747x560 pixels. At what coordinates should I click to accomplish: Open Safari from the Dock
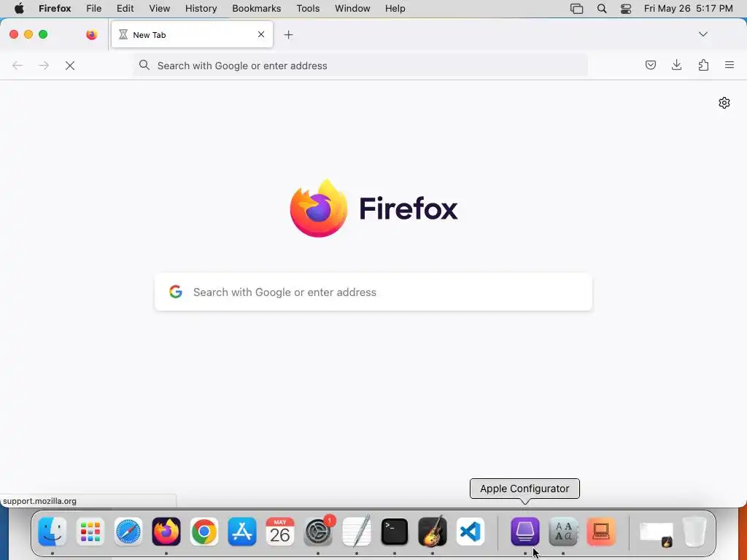pyautogui.click(x=128, y=532)
